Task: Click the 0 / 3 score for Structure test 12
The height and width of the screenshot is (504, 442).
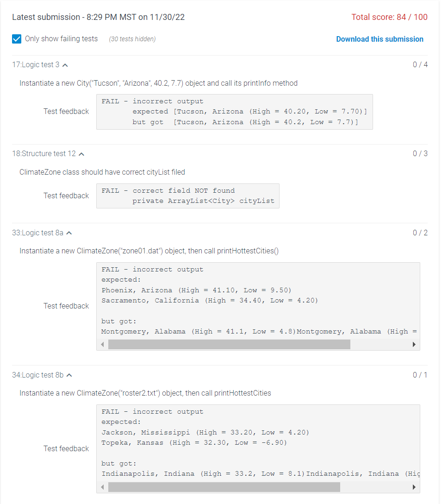Action: pyautogui.click(x=420, y=154)
